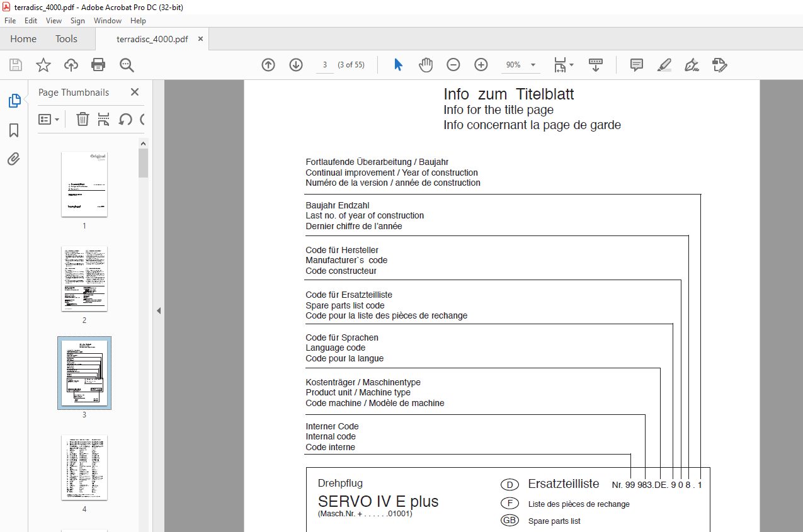
Task: Select page 1 thumbnail
Action: 84,184
